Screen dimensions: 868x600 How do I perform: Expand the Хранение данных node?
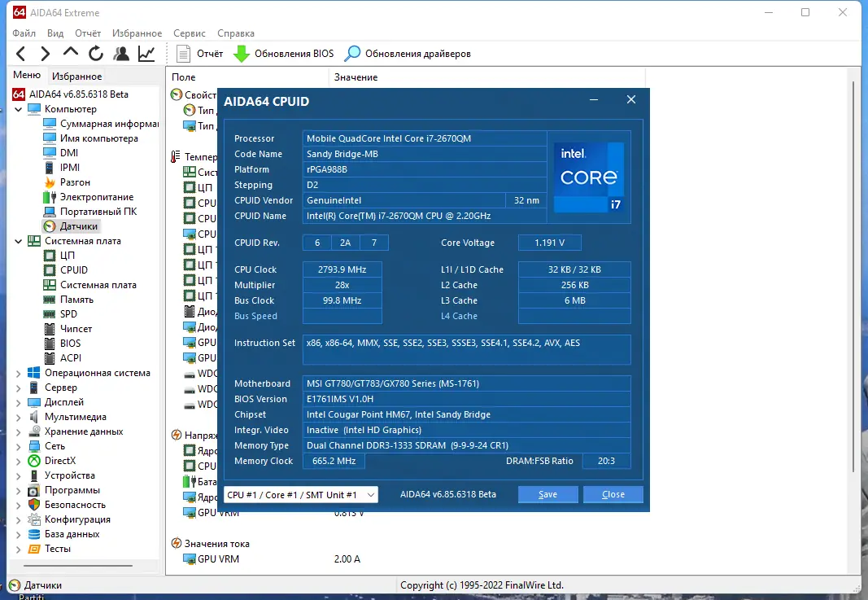(x=18, y=432)
